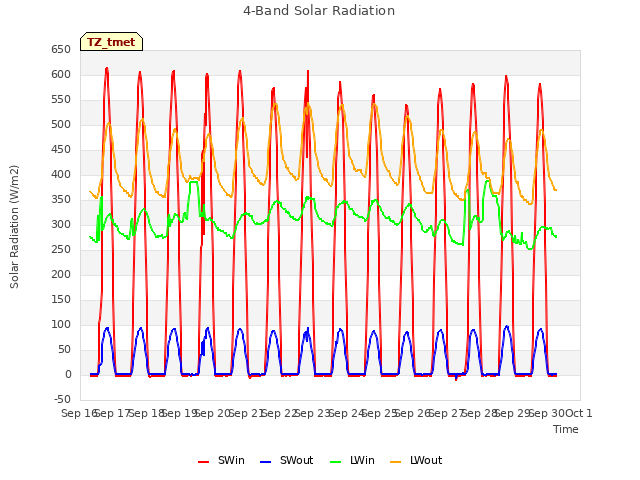Click the Time axis label
This screenshot has height=480, width=640.
tap(566, 429)
